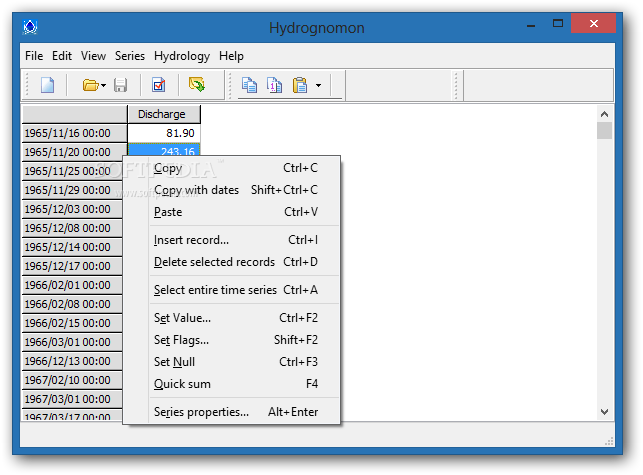Expand the dropdown arrow after Paste icon
The height and width of the screenshot is (475, 643).
tap(319, 86)
